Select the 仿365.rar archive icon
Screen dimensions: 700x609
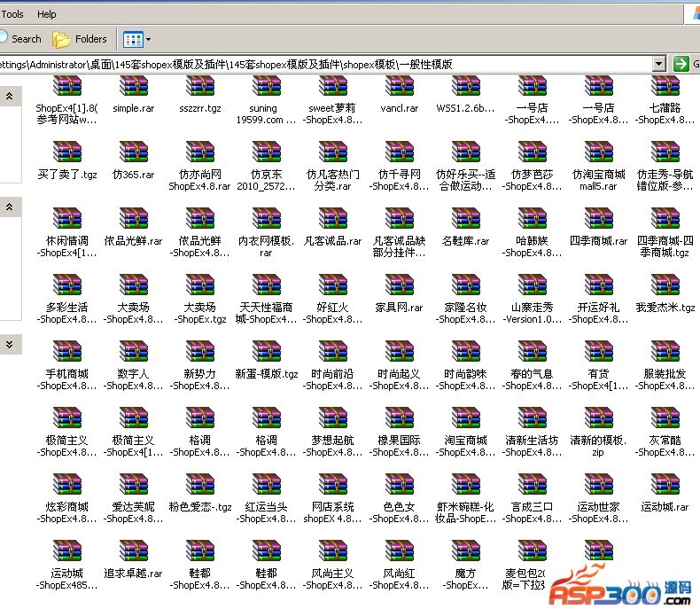point(134,152)
